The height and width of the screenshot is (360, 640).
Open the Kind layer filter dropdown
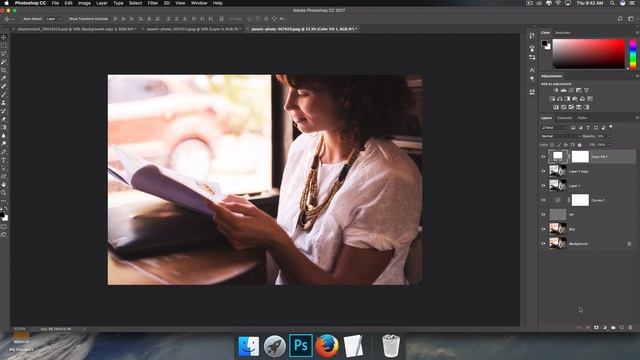tap(554, 128)
